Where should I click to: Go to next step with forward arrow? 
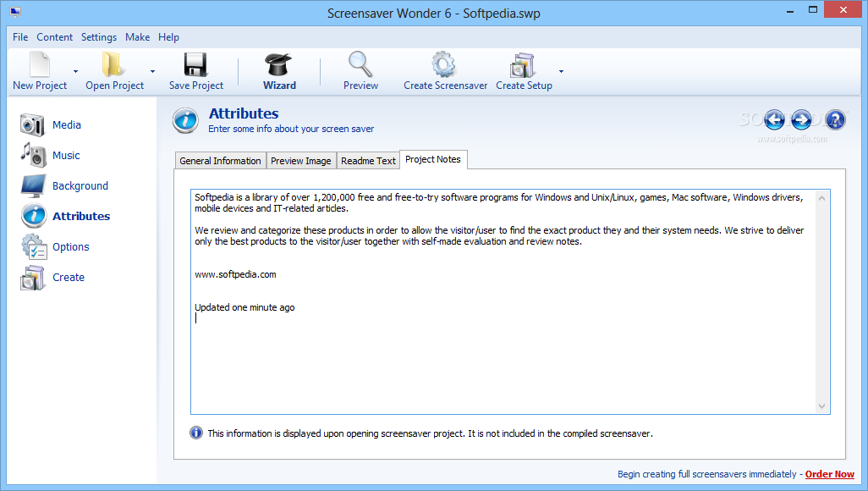[801, 119]
